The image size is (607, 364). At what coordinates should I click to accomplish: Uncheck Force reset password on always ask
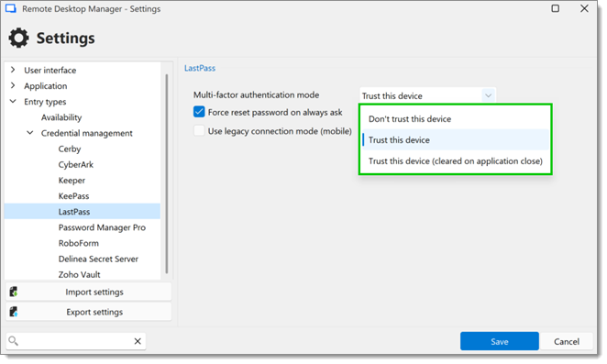point(199,112)
